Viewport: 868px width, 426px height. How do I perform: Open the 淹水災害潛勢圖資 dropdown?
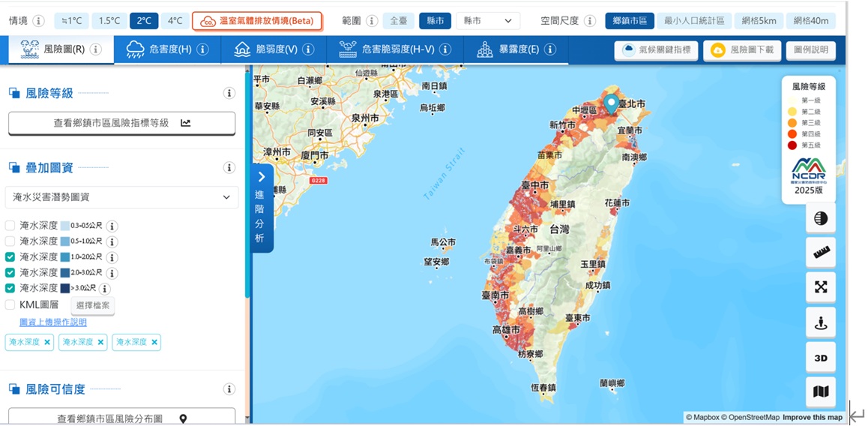click(x=121, y=197)
